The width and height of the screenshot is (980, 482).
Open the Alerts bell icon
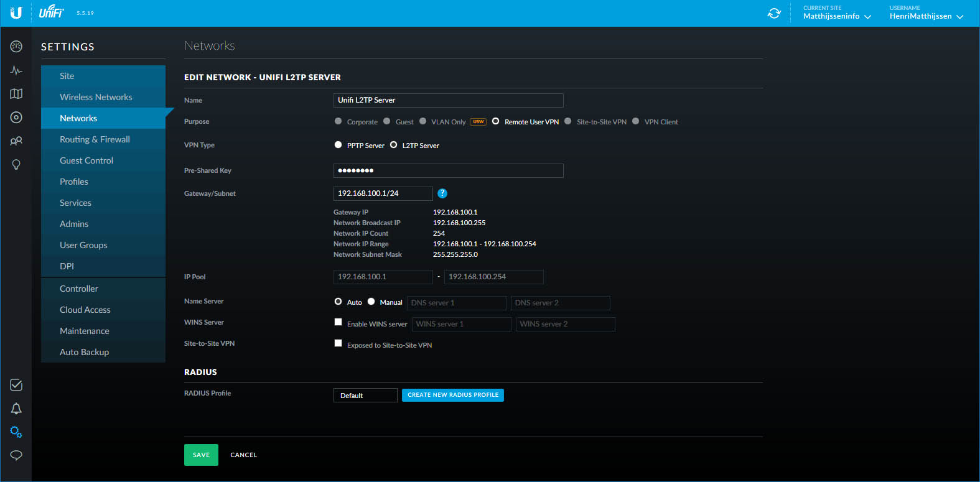[x=16, y=409]
